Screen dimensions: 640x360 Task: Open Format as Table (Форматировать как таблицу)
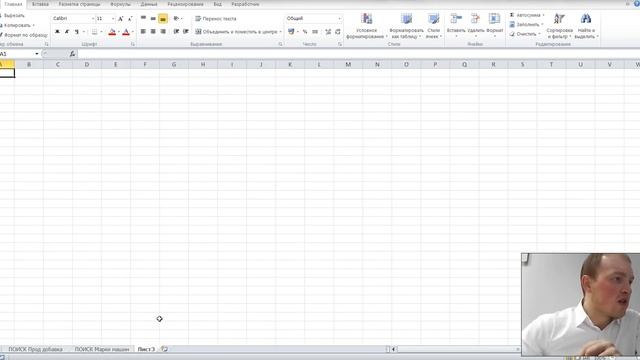(407, 26)
